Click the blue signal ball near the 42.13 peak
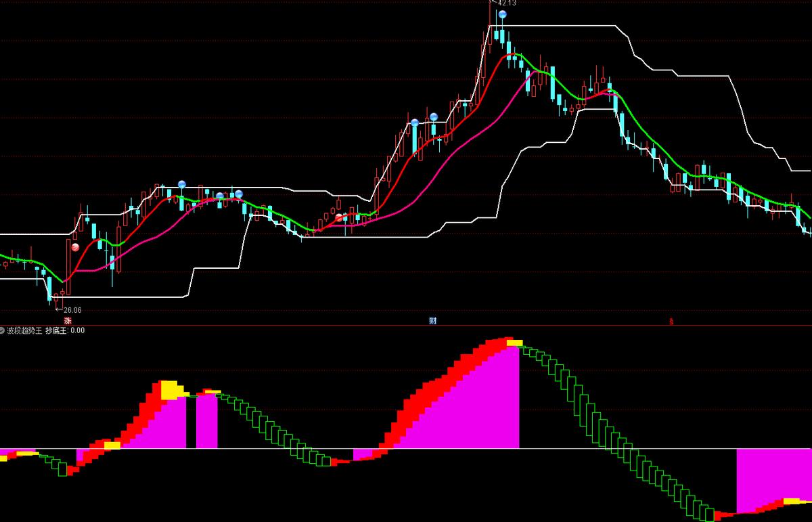This screenshot has width=812, height=522. pos(502,14)
